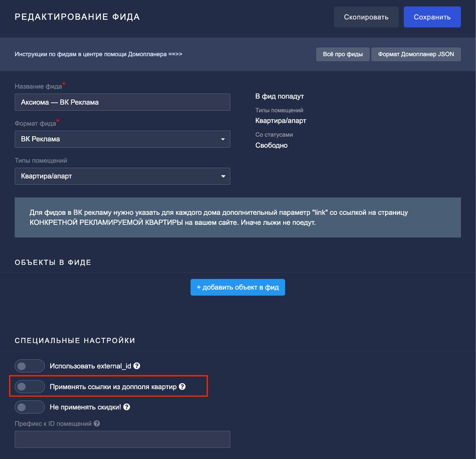
Task: Turn on 'Не применять скидки!' switch
Action: pos(30,407)
